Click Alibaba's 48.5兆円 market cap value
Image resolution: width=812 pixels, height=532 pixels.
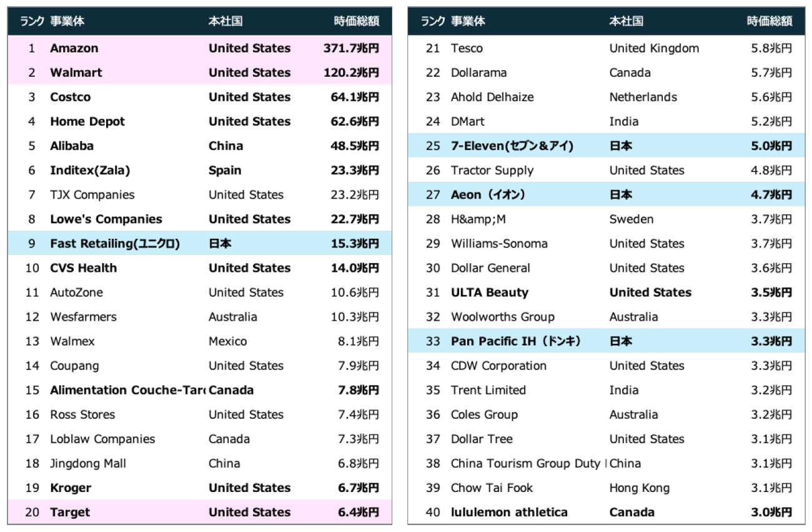(x=355, y=146)
